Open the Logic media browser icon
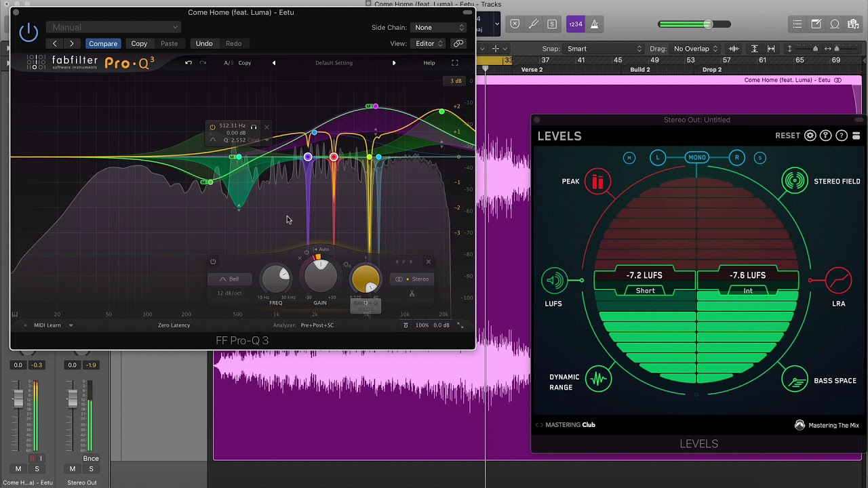Screen dimensions: 868x488 [x=853, y=24]
